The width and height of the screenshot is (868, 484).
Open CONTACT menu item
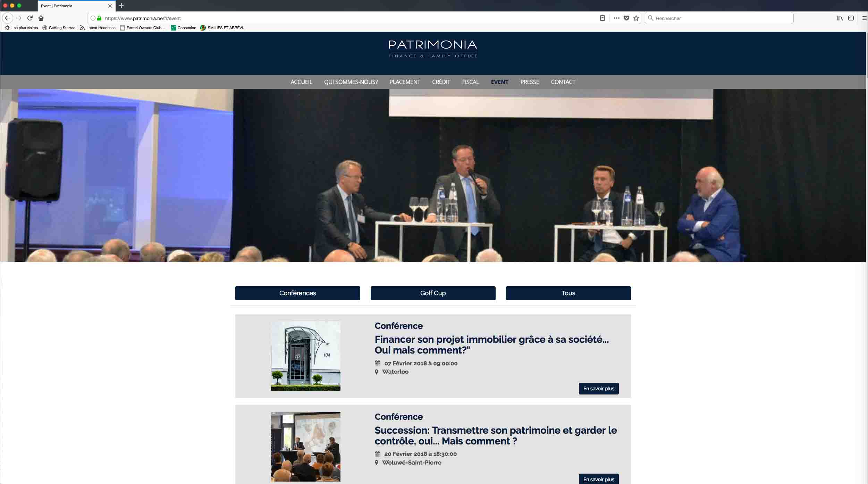tap(563, 82)
